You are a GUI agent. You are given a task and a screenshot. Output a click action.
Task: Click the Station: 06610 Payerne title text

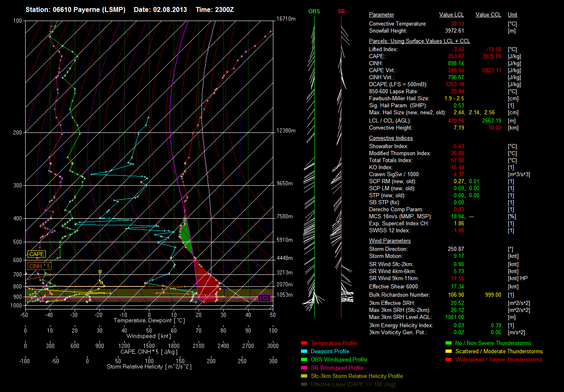pos(76,9)
